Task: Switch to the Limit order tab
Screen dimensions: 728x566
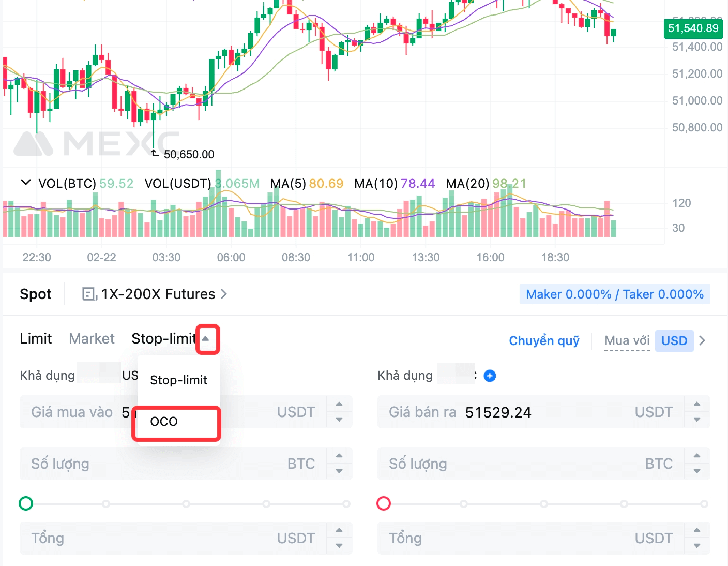Action: click(36, 339)
